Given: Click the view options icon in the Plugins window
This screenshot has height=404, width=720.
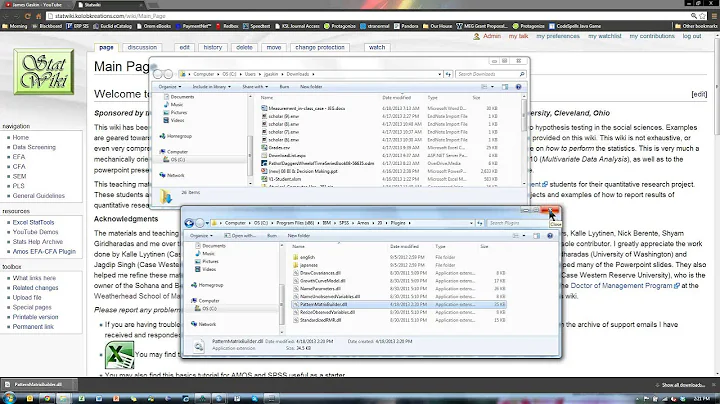Looking at the screenshot, I should pyautogui.click(x=516, y=236).
